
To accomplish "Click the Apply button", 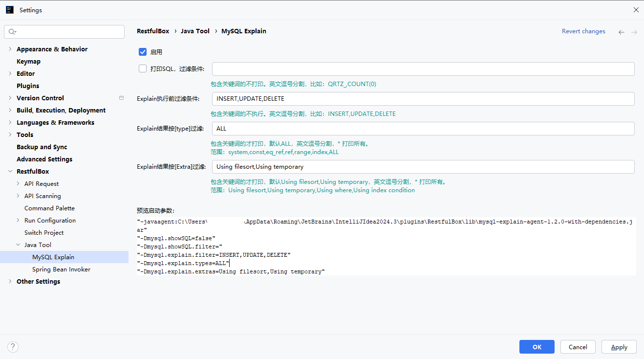I will click(x=619, y=347).
